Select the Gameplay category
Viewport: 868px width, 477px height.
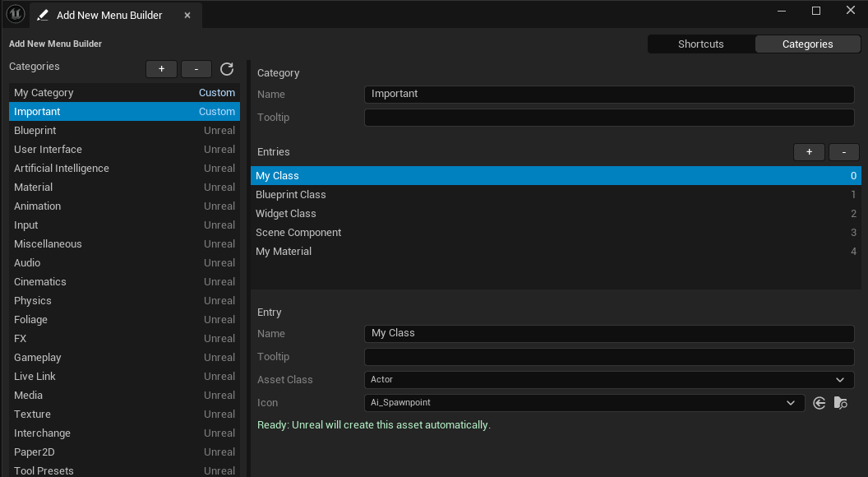[125, 357]
